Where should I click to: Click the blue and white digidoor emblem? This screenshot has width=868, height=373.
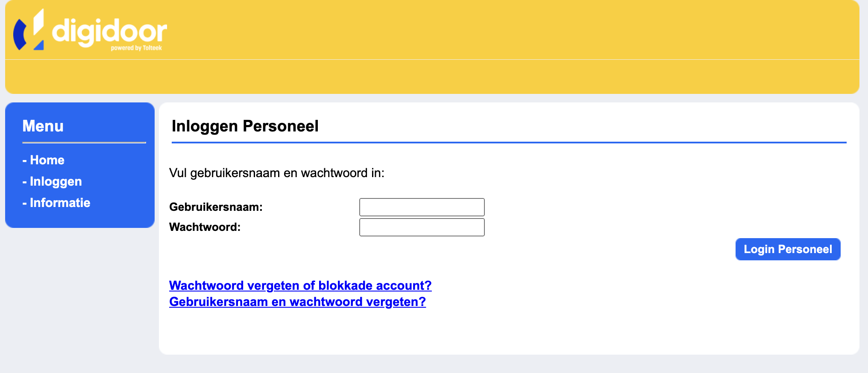click(x=29, y=30)
